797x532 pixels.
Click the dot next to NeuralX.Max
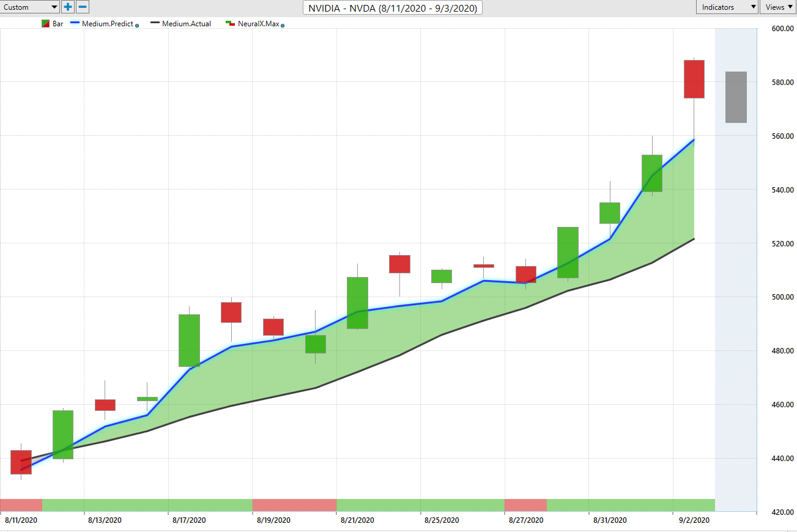coord(283,26)
